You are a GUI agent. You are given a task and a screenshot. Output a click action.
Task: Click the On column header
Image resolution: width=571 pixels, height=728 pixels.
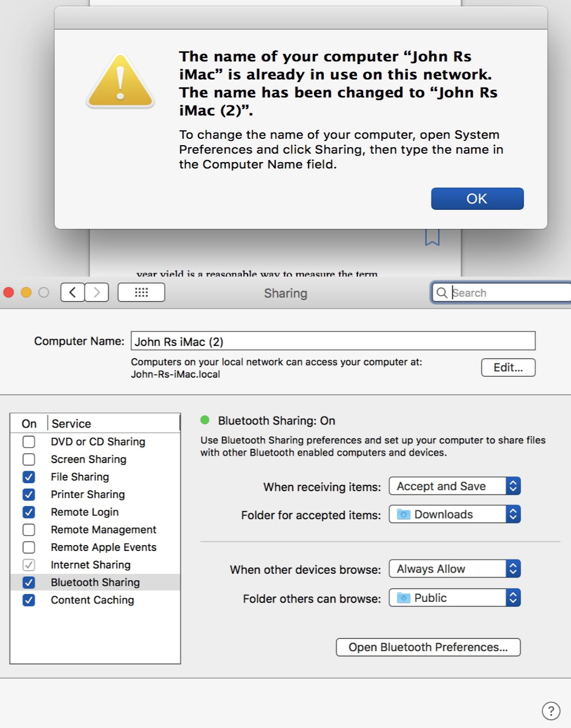pyautogui.click(x=29, y=423)
